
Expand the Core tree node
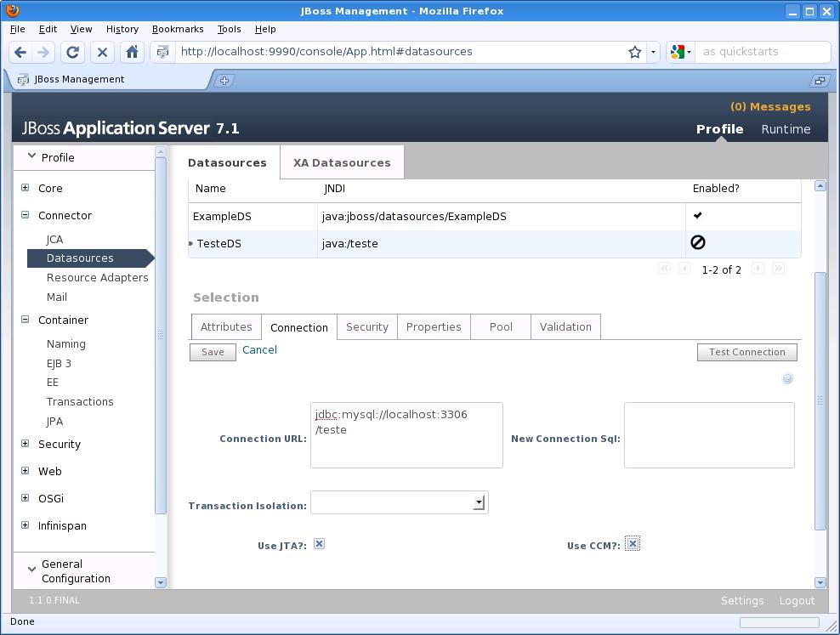click(x=26, y=187)
